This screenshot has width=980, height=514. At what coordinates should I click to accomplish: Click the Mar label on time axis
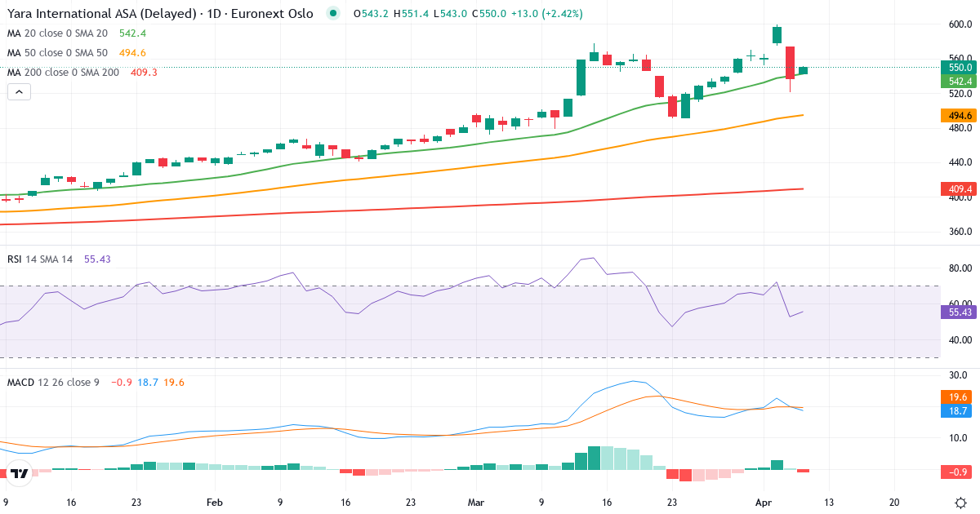[x=477, y=503]
